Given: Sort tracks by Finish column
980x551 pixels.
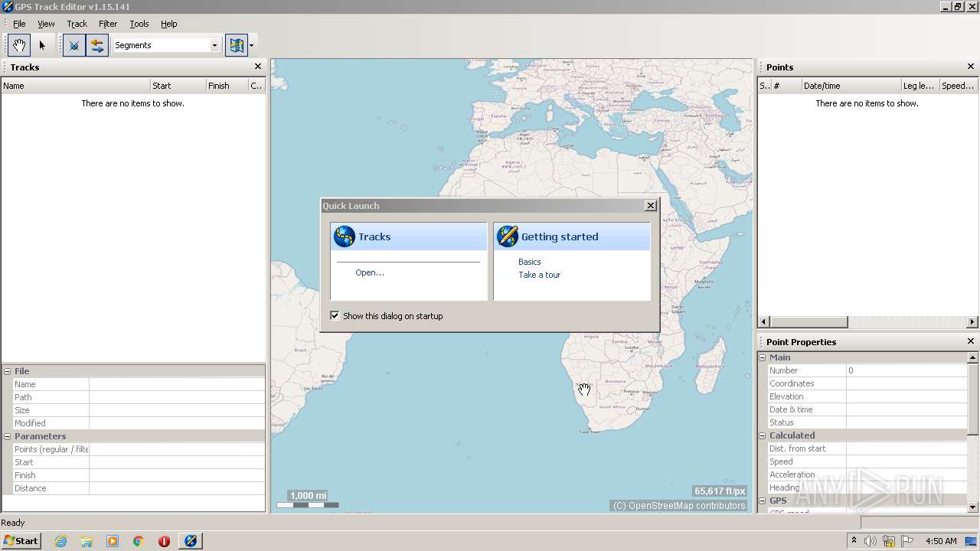Looking at the screenshot, I should click(227, 86).
